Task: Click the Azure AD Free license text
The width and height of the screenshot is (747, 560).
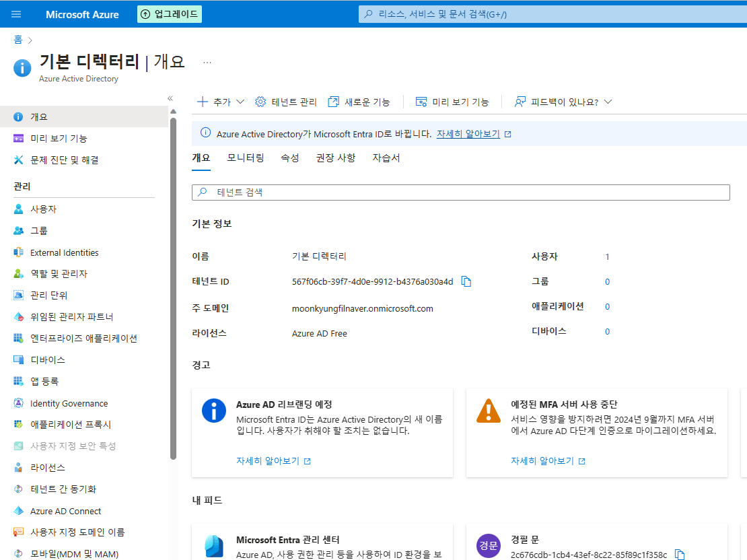Action: [x=320, y=334]
